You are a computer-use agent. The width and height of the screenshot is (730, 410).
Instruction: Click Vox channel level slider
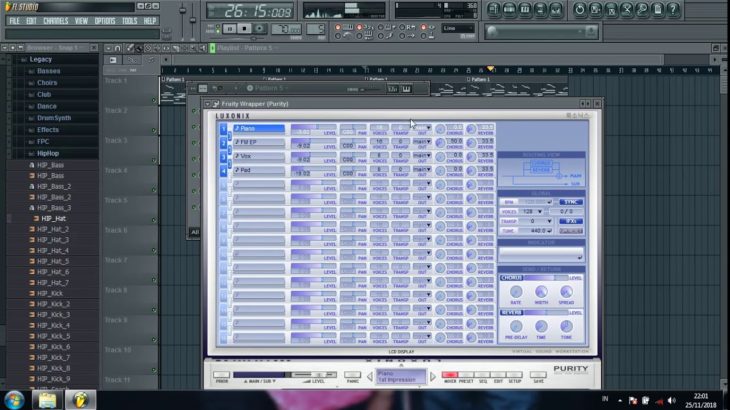[x=313, y=155]
